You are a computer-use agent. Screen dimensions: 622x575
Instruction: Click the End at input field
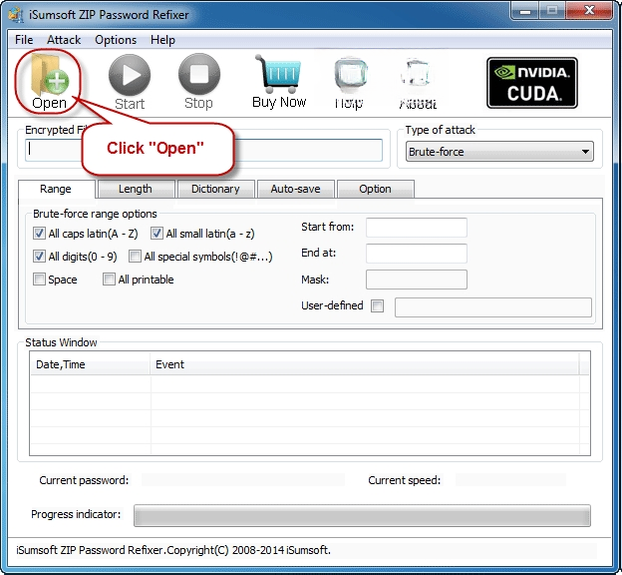click(x=416, y=253)
